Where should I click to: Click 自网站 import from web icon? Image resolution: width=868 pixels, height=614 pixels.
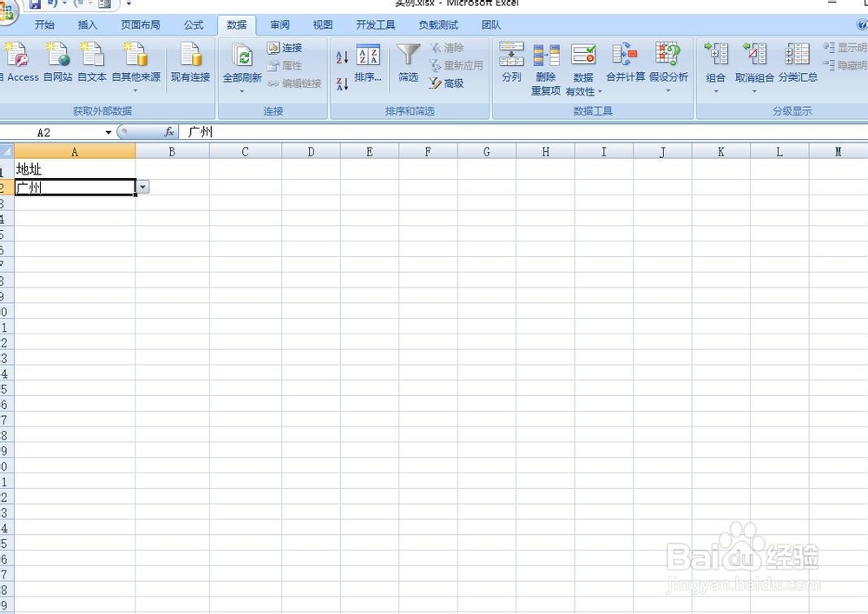(58, 55)
